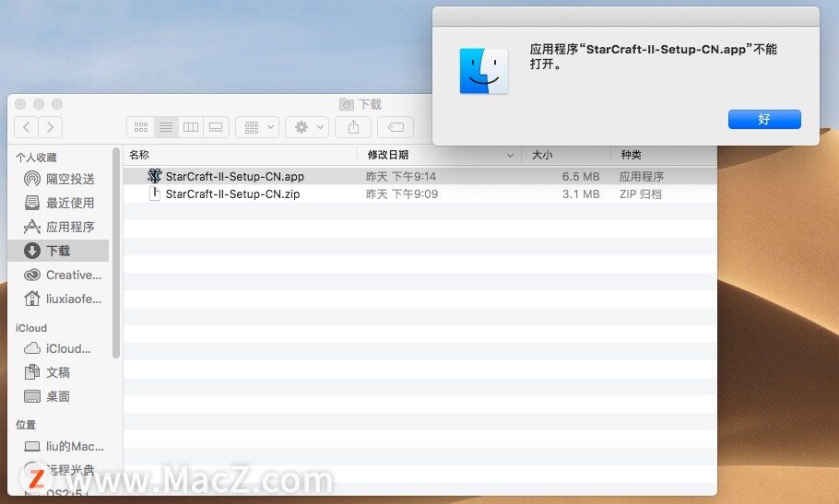Click the Edit Tags toolbar button
This screenshot has width=839, height=504.
click(396, 127)
